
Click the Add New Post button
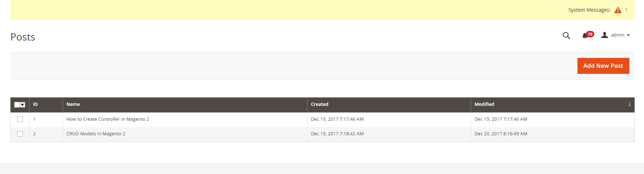(603, 66)
